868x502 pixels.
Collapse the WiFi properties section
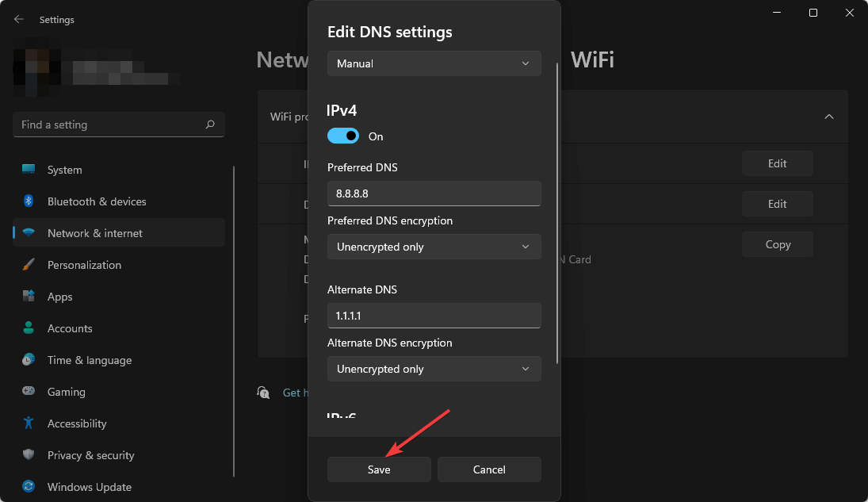[x=829, y=116]
